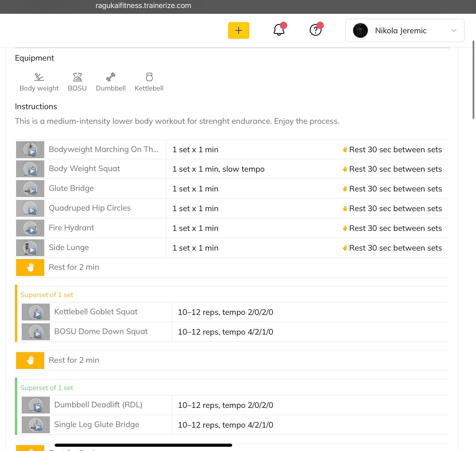Click BOSU Dome Down Squat tempo 4/2/1/0 text
This screenshot has width=476, height=451.
click(x=225, y=332)
